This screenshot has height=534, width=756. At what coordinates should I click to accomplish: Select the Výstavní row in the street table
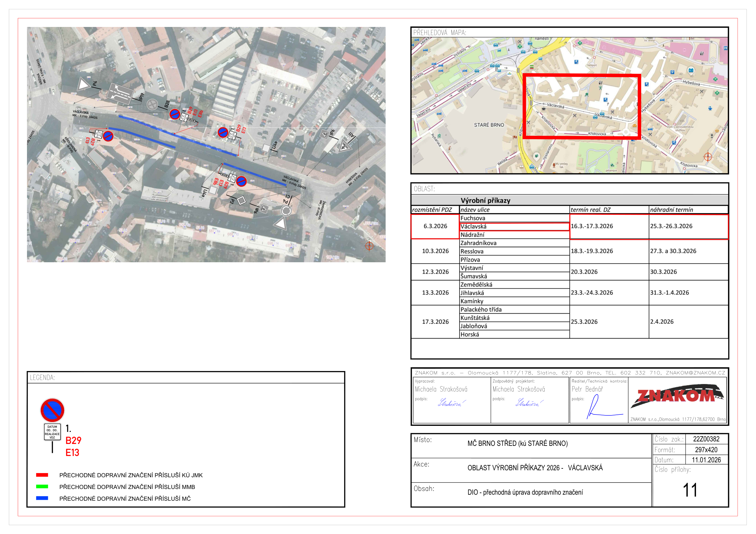pos(514,268)
